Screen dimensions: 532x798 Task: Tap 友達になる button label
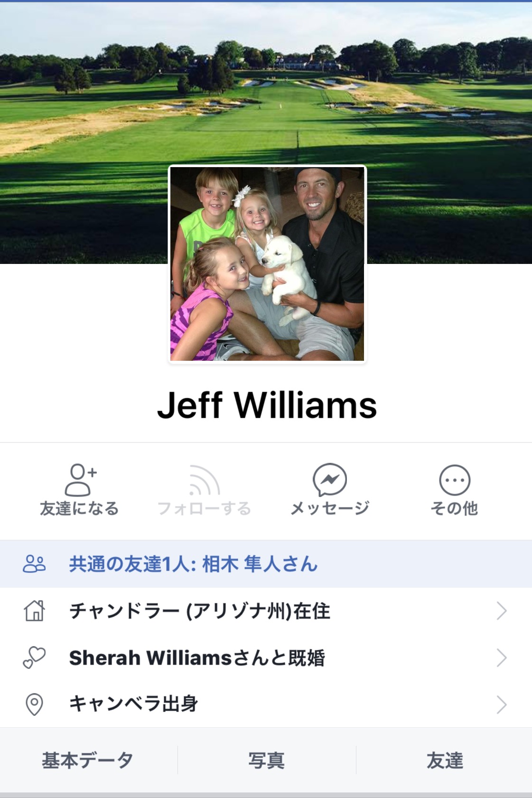(79, 508)
